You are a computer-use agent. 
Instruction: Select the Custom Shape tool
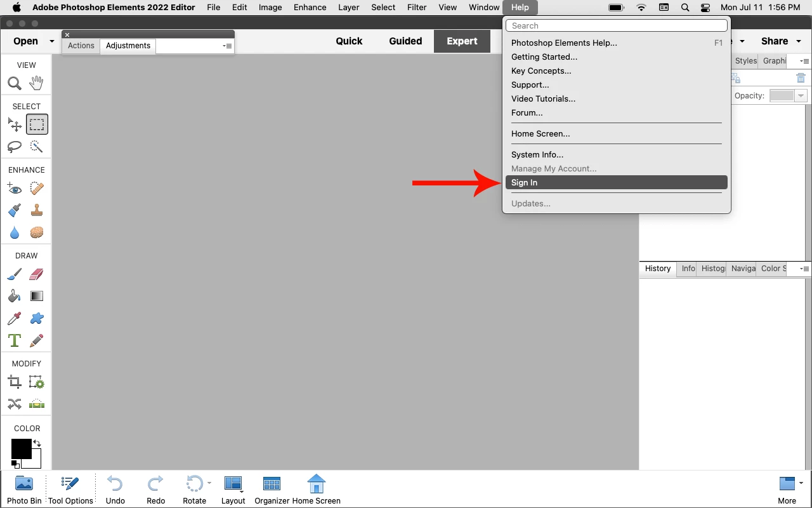[37, 318]
